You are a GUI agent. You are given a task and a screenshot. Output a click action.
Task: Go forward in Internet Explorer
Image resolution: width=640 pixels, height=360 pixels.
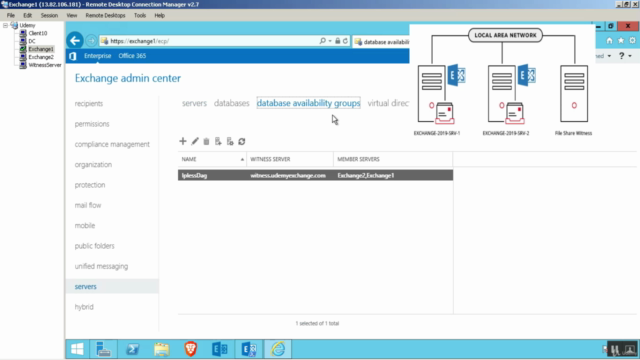[x=91, y=41]
